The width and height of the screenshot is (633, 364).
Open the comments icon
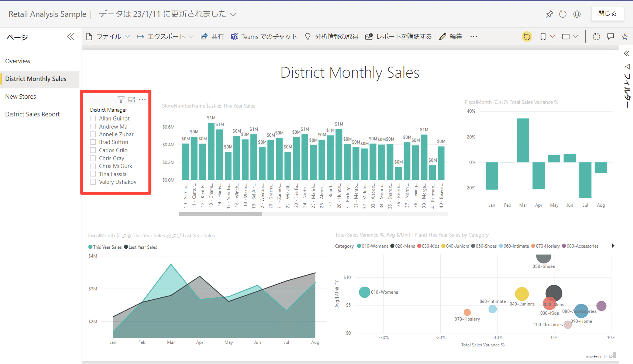(610, 37)
